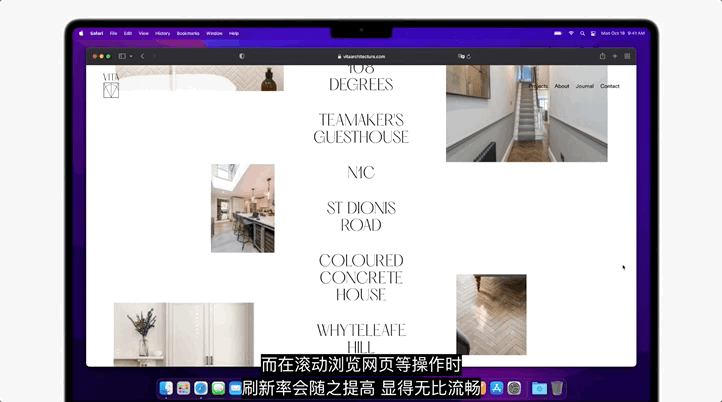Open the Contact nav link
The image size is (722, 402).
click(x=610, y=86)
